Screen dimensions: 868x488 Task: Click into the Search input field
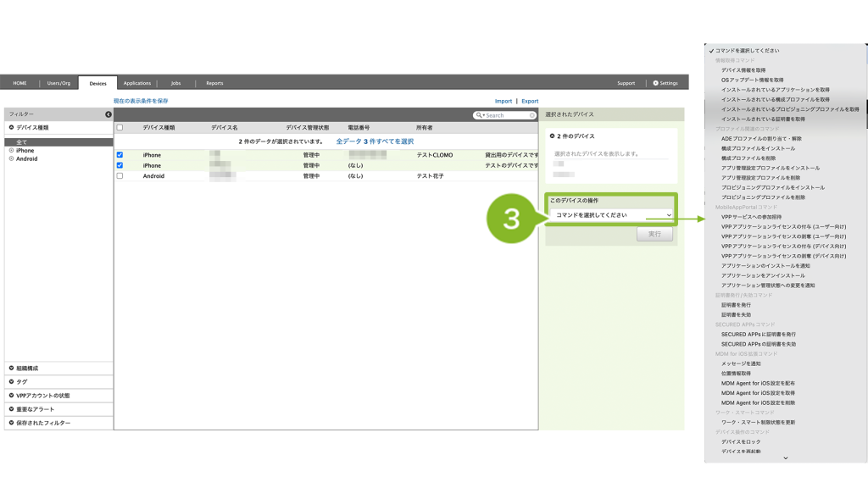click(x=505, y=115)
